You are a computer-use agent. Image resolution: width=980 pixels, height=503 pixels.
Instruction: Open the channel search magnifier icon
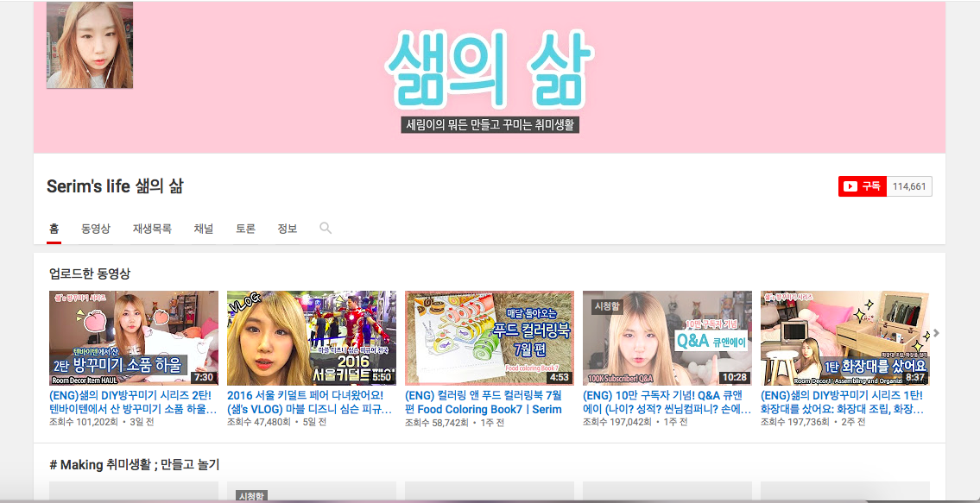325,228
